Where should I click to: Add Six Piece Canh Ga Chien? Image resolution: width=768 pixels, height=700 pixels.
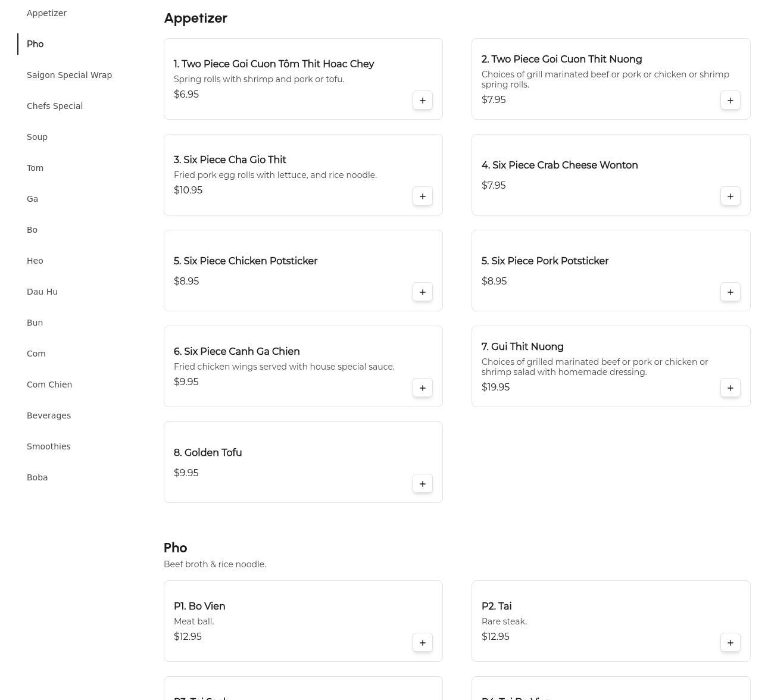[x=423, y=388]
